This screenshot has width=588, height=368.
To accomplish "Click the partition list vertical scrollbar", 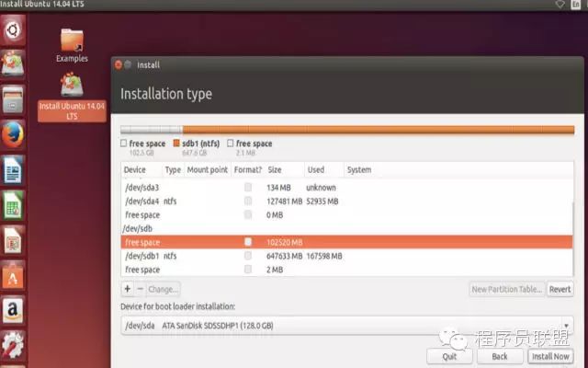I will coord(572,239).
